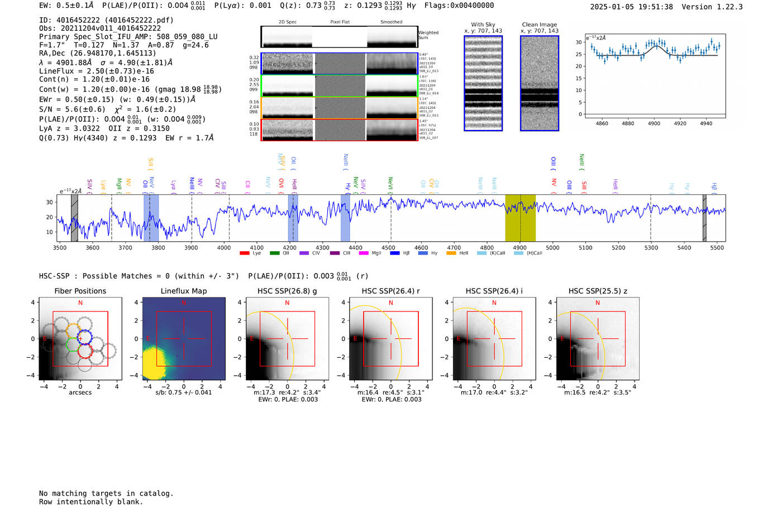The image size is (782, 532).
Task: Click the 'Pixel Flat' column header
Action: point(340,22)
